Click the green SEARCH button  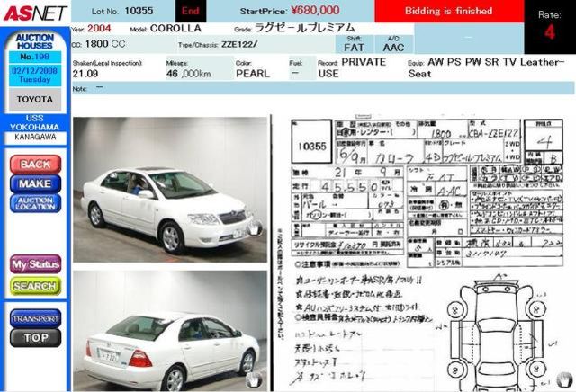point(35,286)
